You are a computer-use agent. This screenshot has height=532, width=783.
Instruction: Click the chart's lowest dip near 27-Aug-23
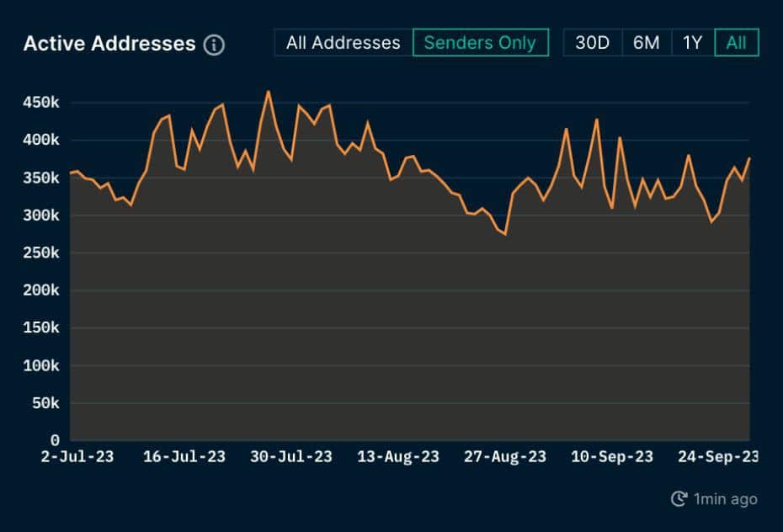[x=505, y=234]
